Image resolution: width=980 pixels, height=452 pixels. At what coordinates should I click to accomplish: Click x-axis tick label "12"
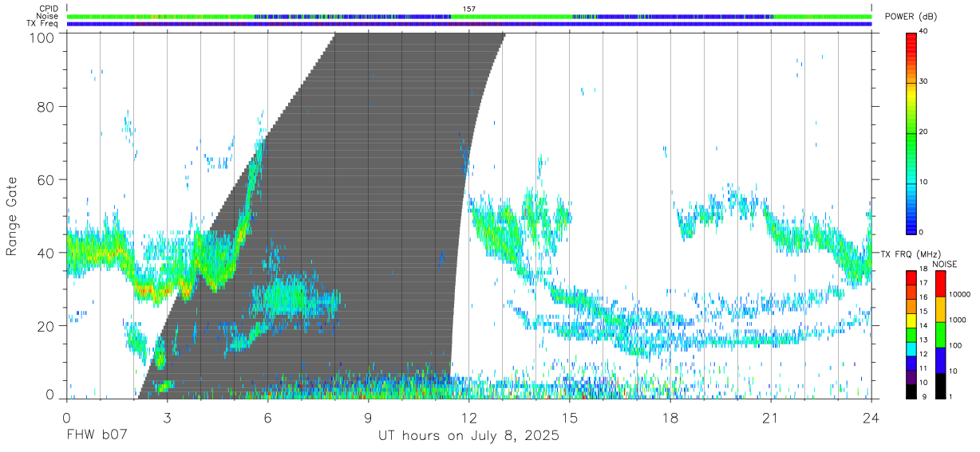click(468, 418)
